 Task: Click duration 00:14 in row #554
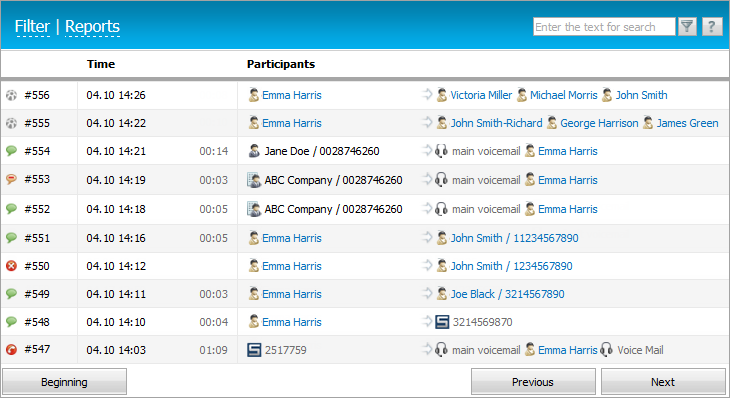(x=214, y=151)
